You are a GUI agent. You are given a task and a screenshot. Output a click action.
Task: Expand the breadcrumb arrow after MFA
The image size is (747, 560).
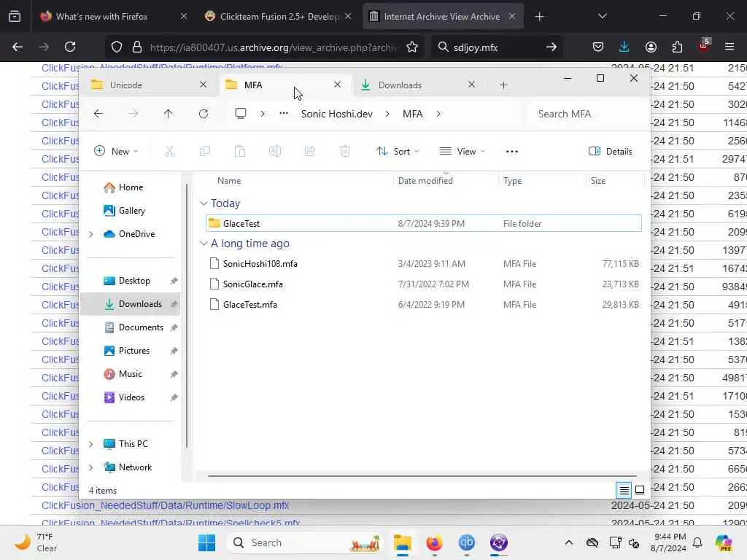click(x=438, y=114)
